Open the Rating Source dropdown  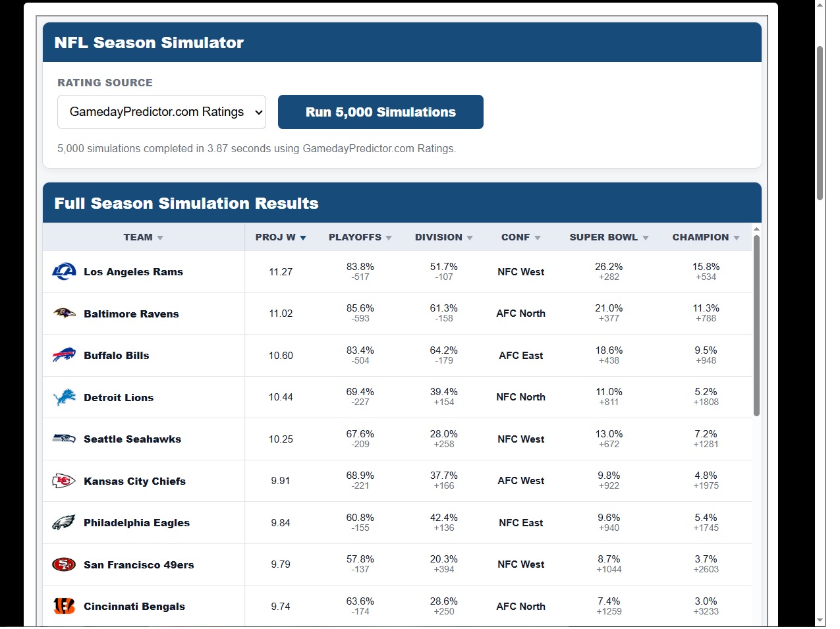point(161,112)
